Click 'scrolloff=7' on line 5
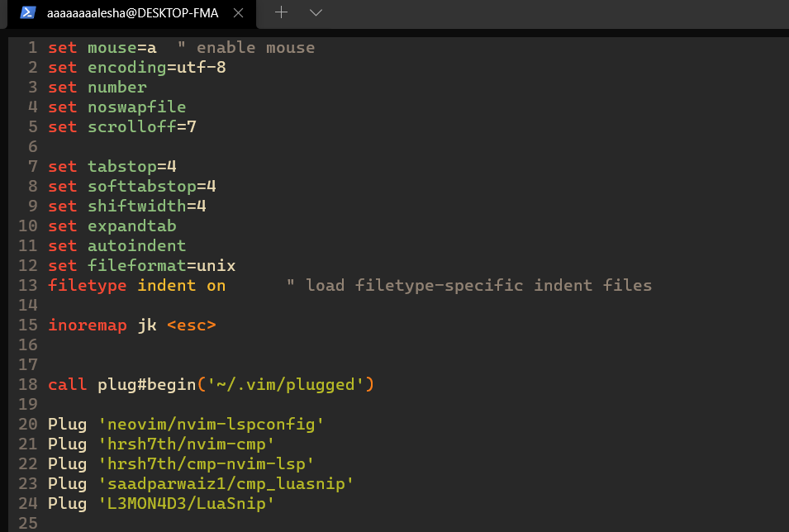Viewport: 789px width, 532px height. coord(142,126)
